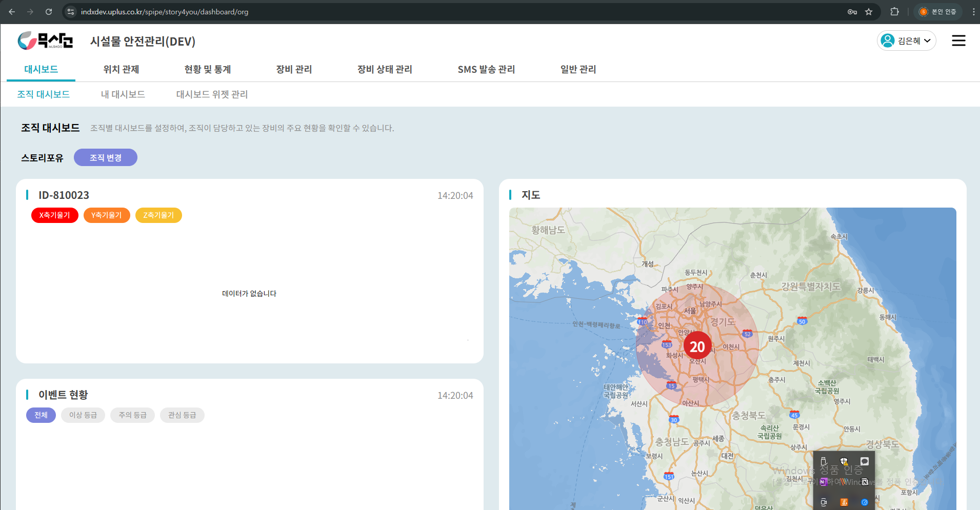Toggle the Z축기울기 yellow tag
The height and width of the screenshot is (510, 980).
tap(158, 215)
